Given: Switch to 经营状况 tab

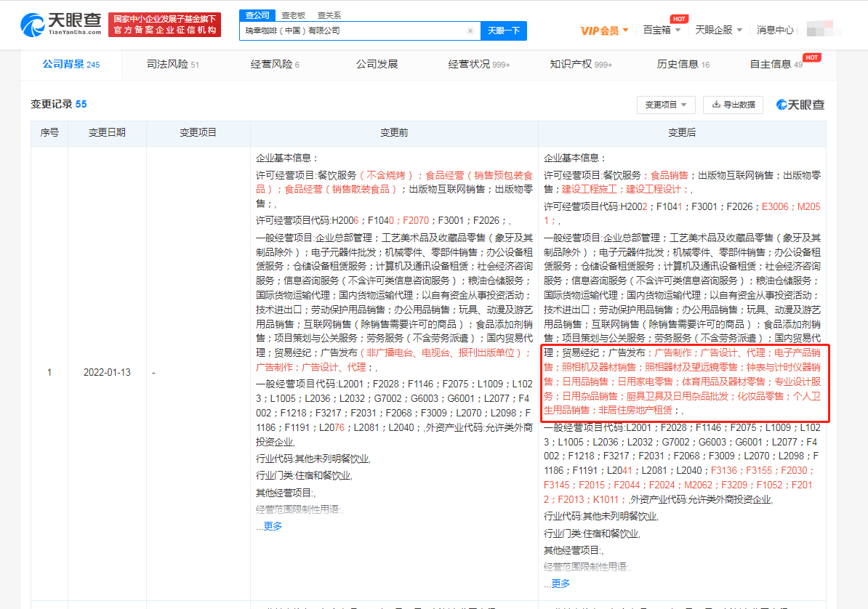Looking at the screenshot, I should [x=479, y=64].
